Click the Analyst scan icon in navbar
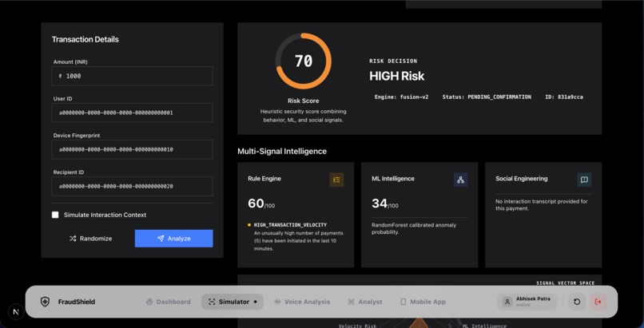This screenshot has height=328, width=644. 351,302
